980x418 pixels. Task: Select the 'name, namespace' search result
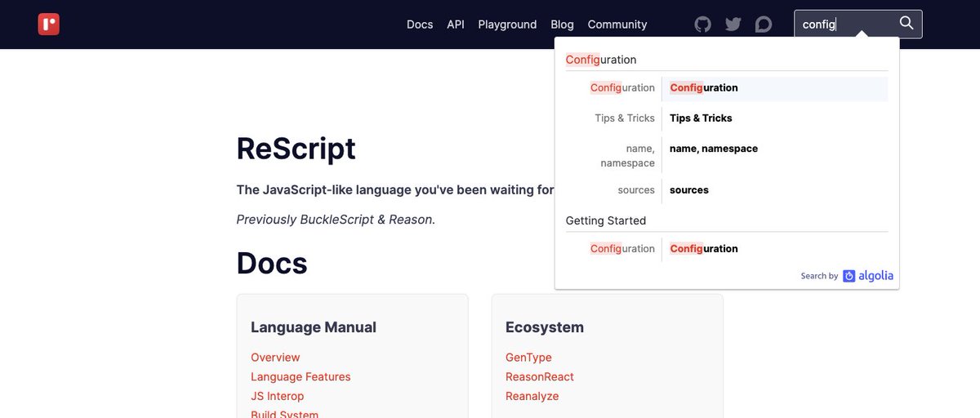[727, 156]
